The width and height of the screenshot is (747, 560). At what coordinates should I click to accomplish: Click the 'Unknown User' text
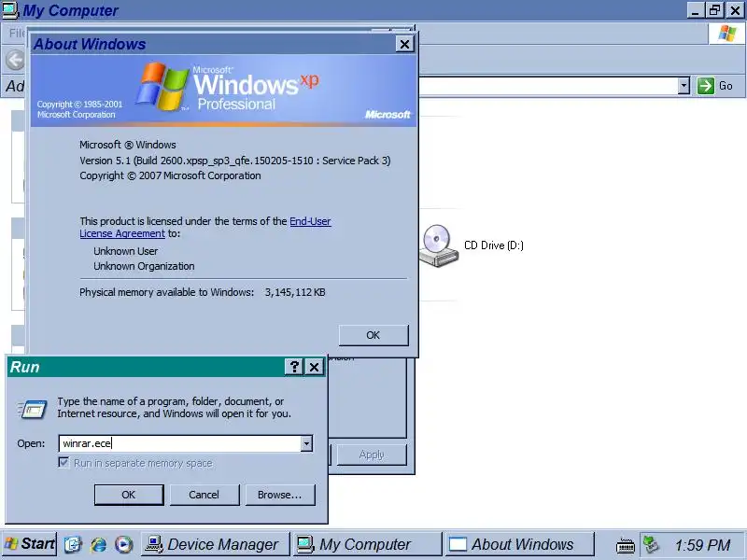[125, 251]
